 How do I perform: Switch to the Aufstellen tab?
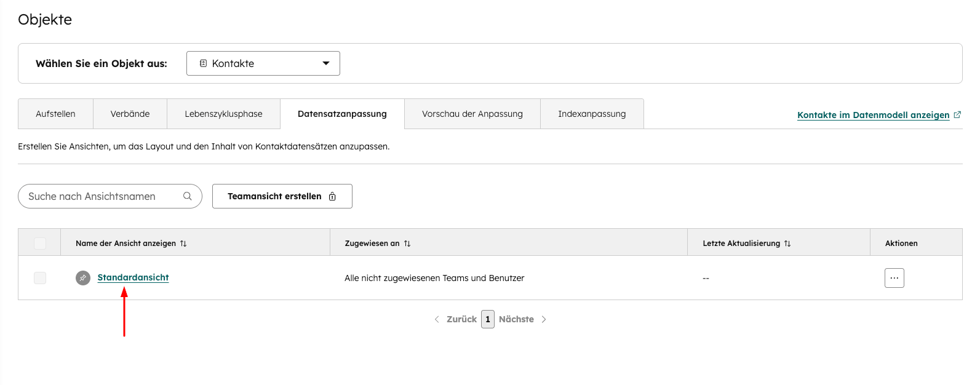(55, 114)
